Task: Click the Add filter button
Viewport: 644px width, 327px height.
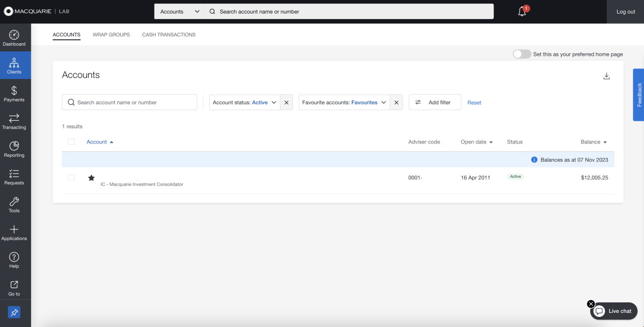Action: coord(435,102)
